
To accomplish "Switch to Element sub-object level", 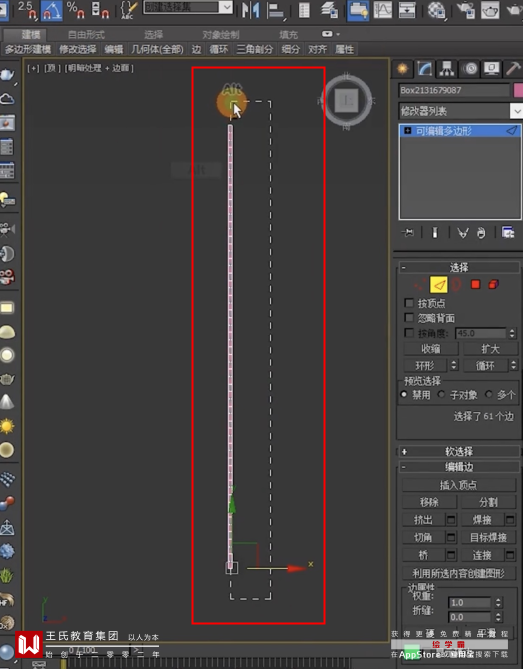I will tap(494, 284).
